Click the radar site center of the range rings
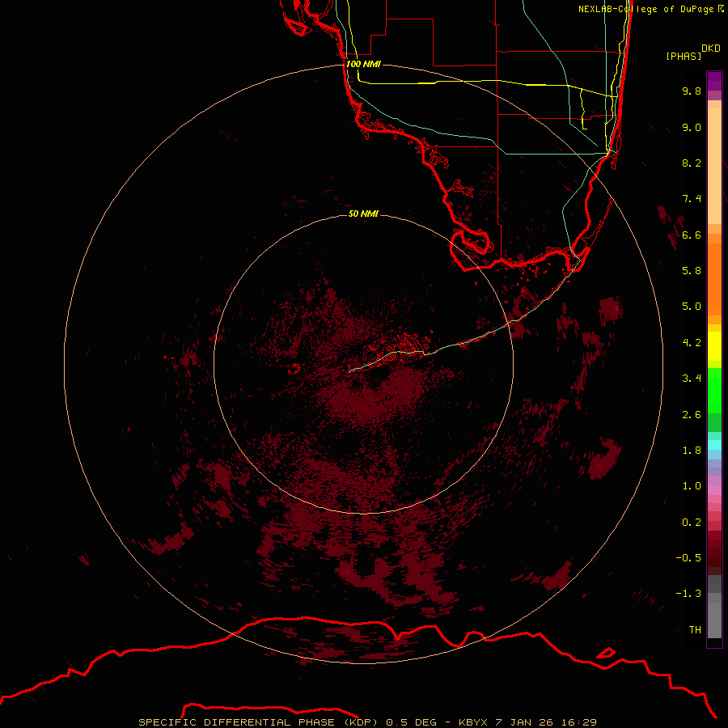The height and width of the screenshot is (728, 728). tap(363, 364)
